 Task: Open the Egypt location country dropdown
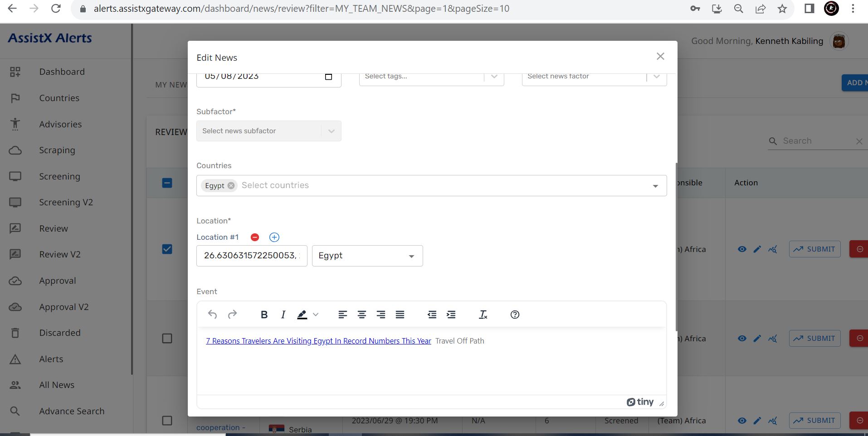click(367, 256)
